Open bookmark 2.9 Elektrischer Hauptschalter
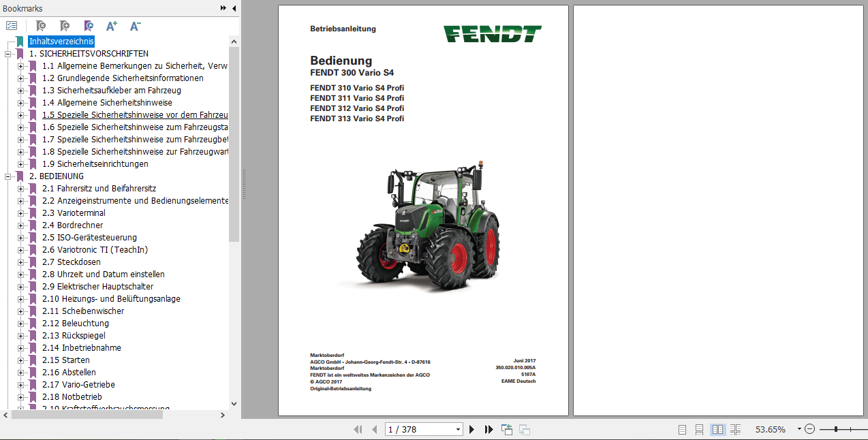Viewport: 868px width, 440px height. [x=97, y=287]
